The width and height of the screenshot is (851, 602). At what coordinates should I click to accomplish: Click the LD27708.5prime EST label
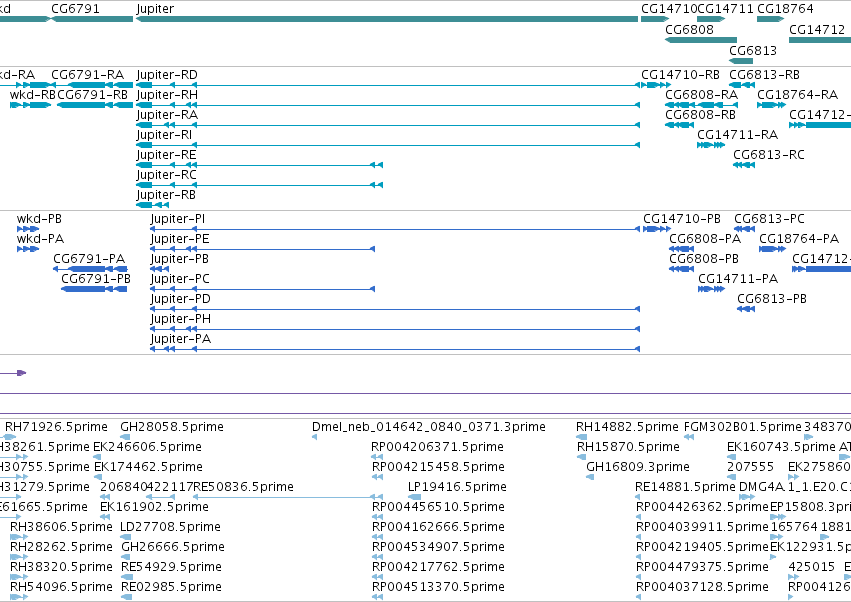tap(170, 527)
